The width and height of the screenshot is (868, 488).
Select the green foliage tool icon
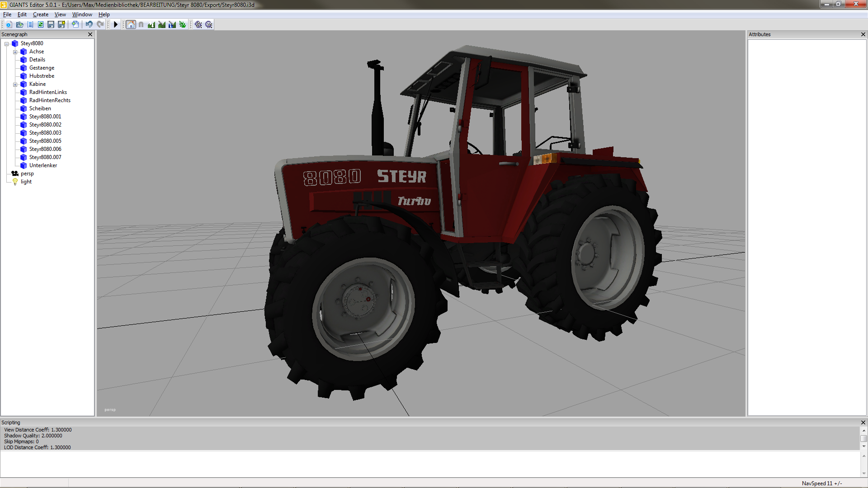click(183, 24)
